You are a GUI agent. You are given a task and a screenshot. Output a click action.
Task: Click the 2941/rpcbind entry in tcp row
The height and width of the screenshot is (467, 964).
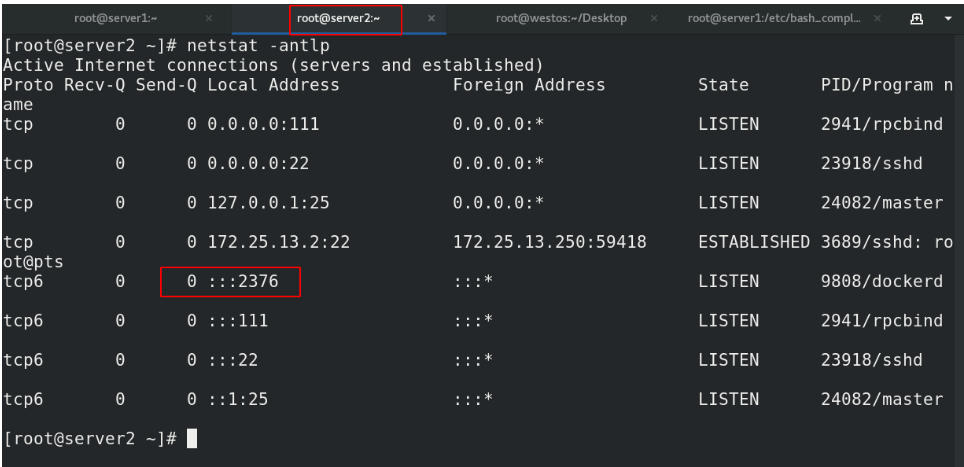882,124
